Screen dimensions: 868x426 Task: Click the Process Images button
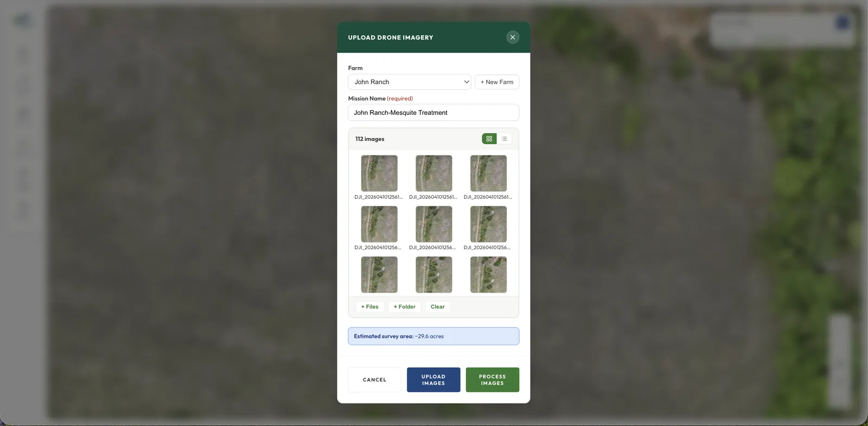[493, 380]
